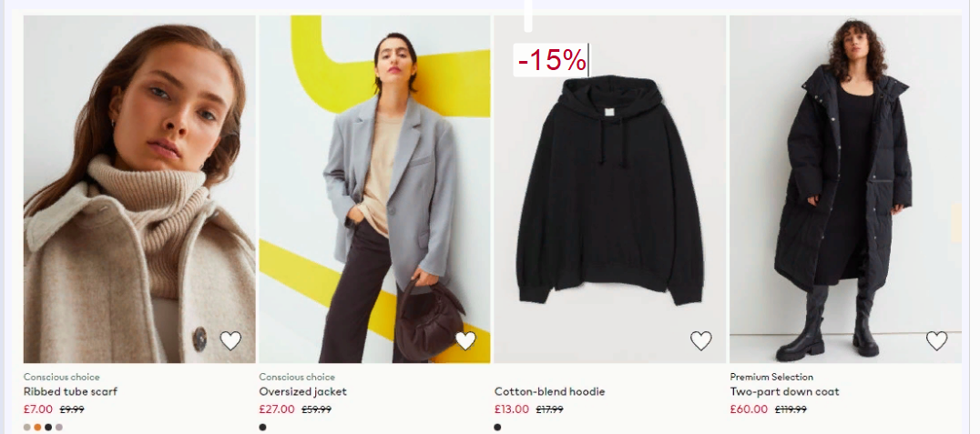Add Oversized jacket to favourites via heart

[465, 341]
